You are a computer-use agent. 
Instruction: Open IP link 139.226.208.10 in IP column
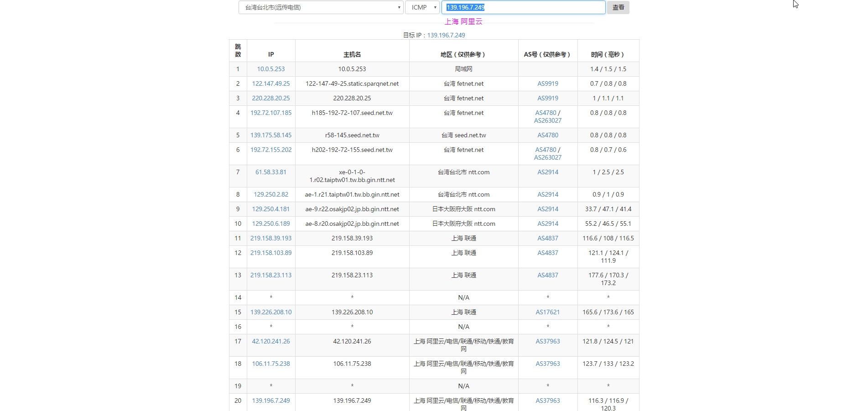(x=271, y=312)
